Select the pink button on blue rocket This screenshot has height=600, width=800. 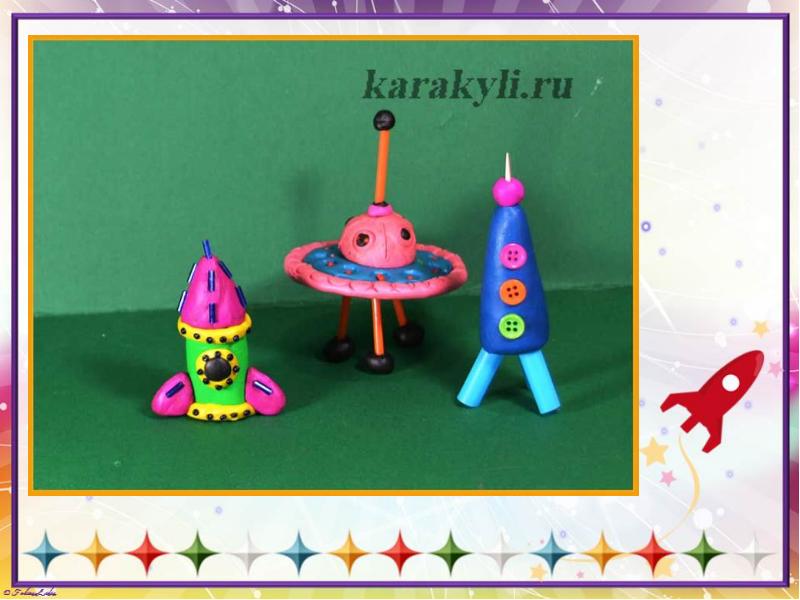coord(513,257)
